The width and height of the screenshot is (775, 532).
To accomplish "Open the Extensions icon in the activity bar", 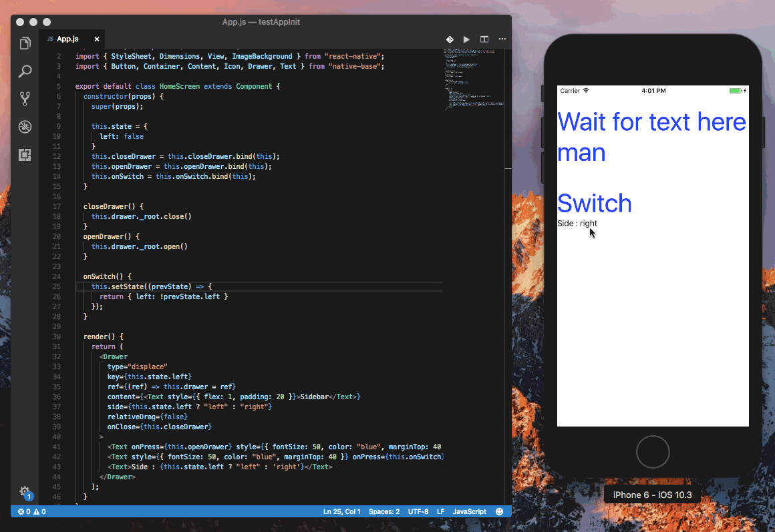I will (25, 155).
